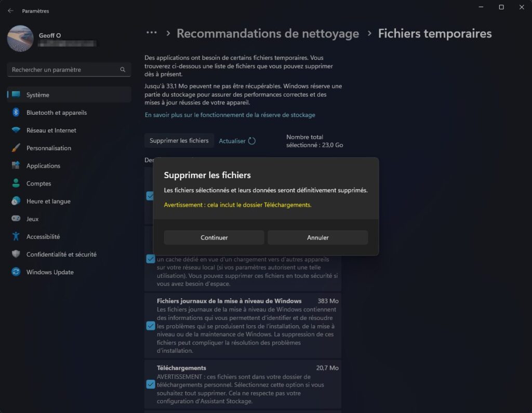Viewport: 532px width, 413px height.
Task: Click the Actualiser refresh circle icon
Action: coord(252,141)
